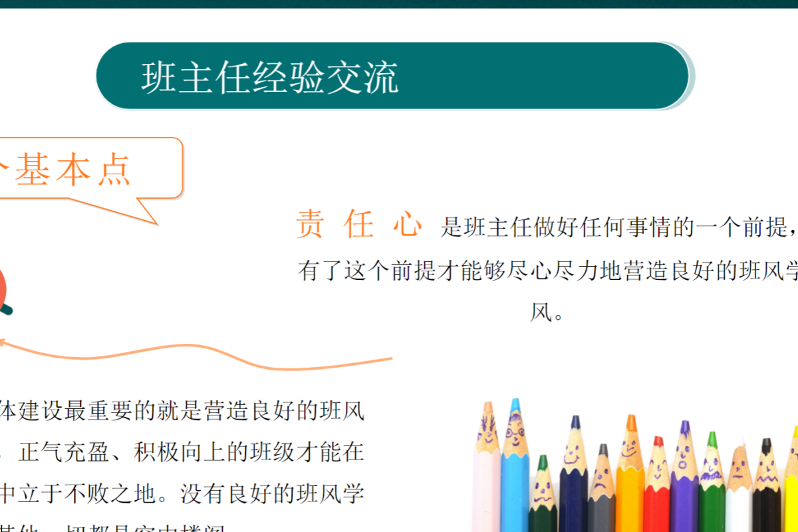
Task: Click the text line containing 正气充盈、积极向上
Action: click(186, 453)
